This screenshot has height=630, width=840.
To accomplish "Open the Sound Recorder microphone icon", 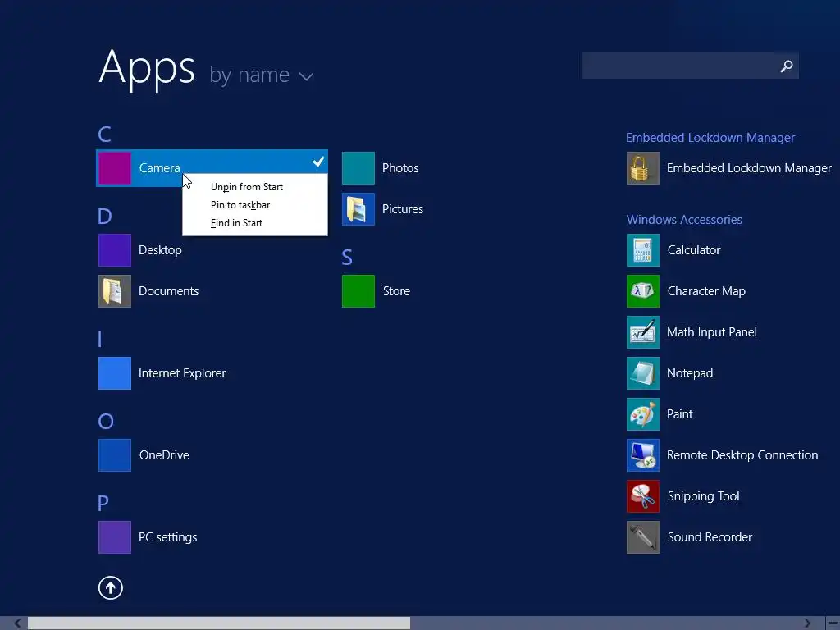I will 643,536.
